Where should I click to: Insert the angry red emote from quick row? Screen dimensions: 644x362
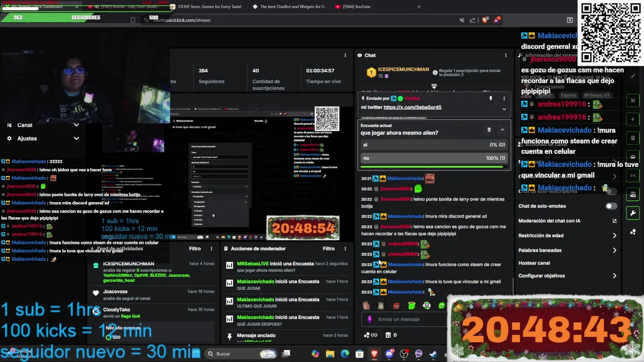pyautogui.click(x=396, y=305)
